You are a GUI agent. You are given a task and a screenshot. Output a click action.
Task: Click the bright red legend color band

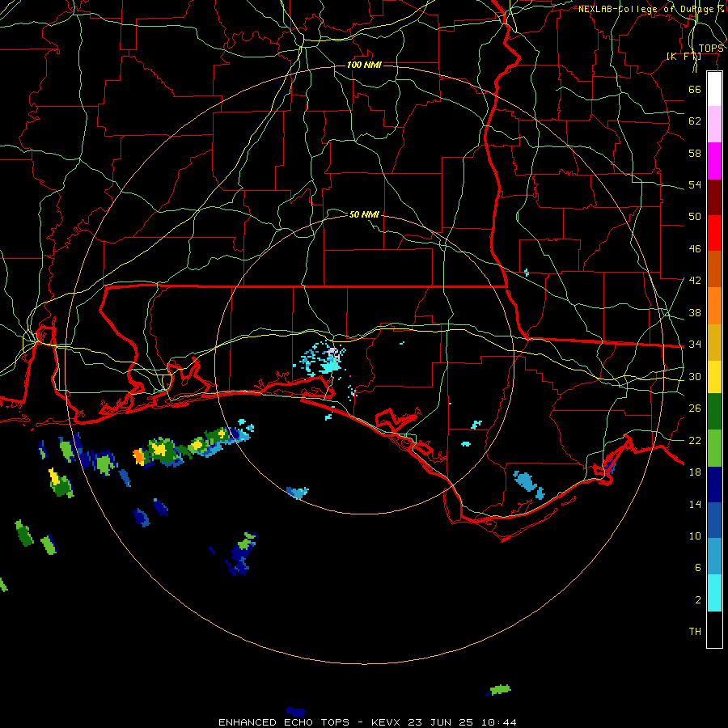714,233
